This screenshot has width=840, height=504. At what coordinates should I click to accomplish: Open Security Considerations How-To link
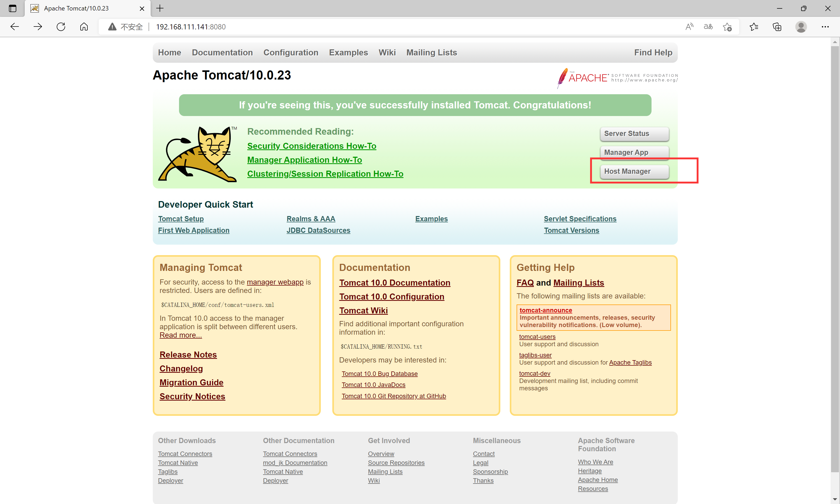point(312,146)
